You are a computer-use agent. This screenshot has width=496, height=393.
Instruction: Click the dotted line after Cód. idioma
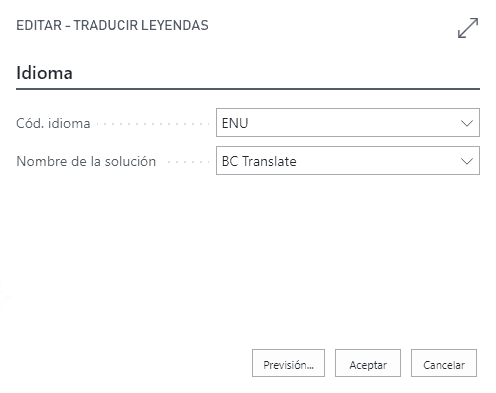coord(153,124)
